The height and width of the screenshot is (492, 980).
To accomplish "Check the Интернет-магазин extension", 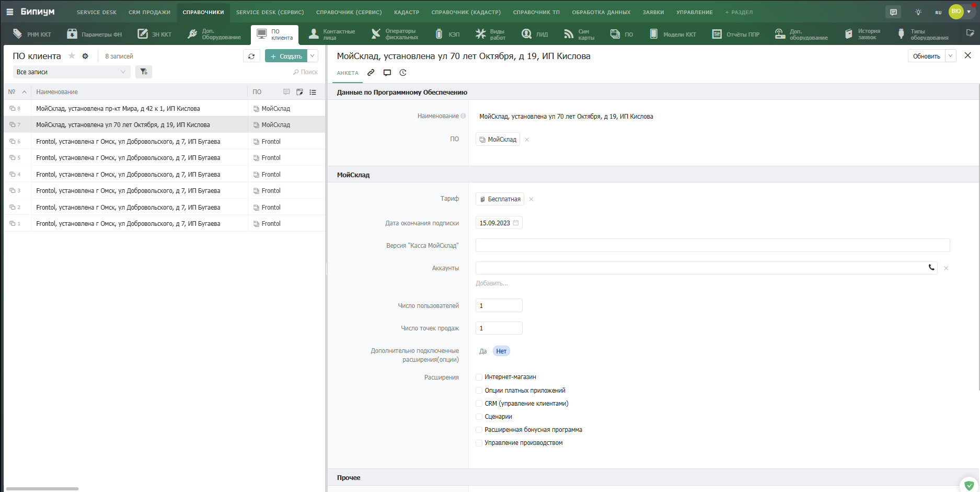I will pyautogui.click(x=479, y=377).
